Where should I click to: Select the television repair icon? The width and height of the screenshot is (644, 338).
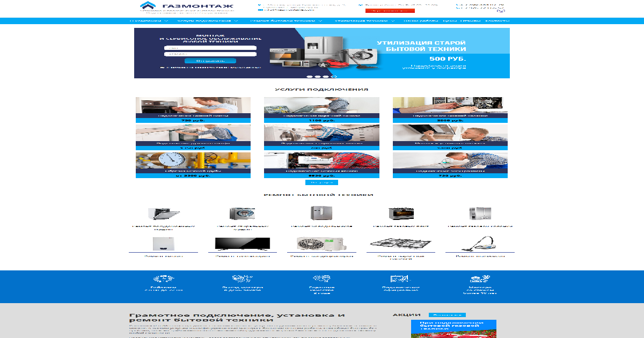(x=242, y=244)
